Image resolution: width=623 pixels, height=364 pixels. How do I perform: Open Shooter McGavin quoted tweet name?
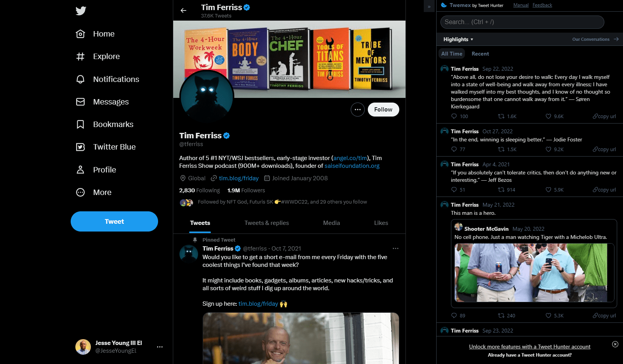click(x=486, y=229)
